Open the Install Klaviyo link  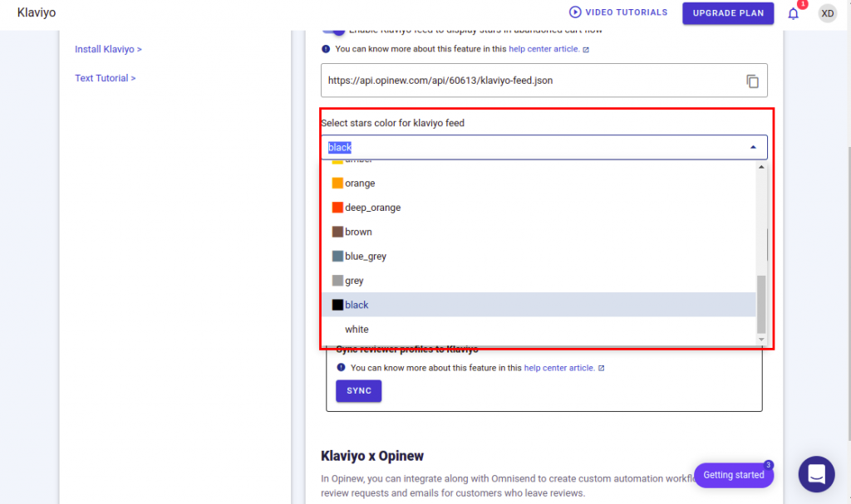pos(108,49)
